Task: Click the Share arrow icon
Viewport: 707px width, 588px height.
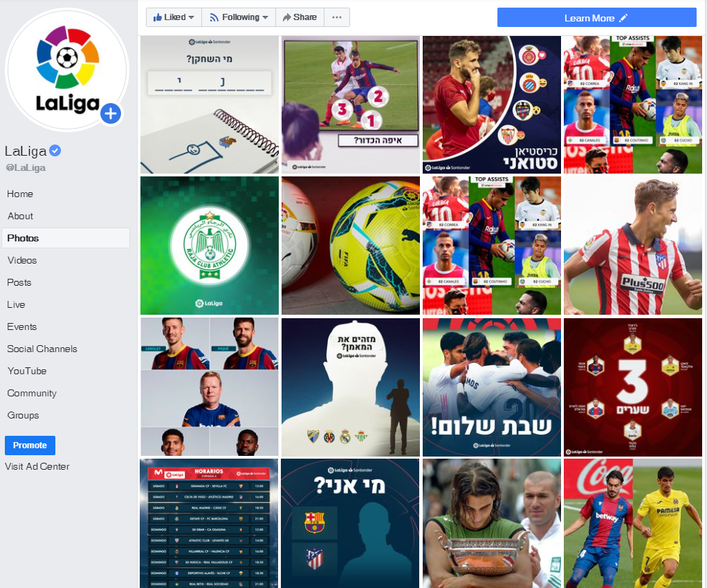Action: (287, 17)
